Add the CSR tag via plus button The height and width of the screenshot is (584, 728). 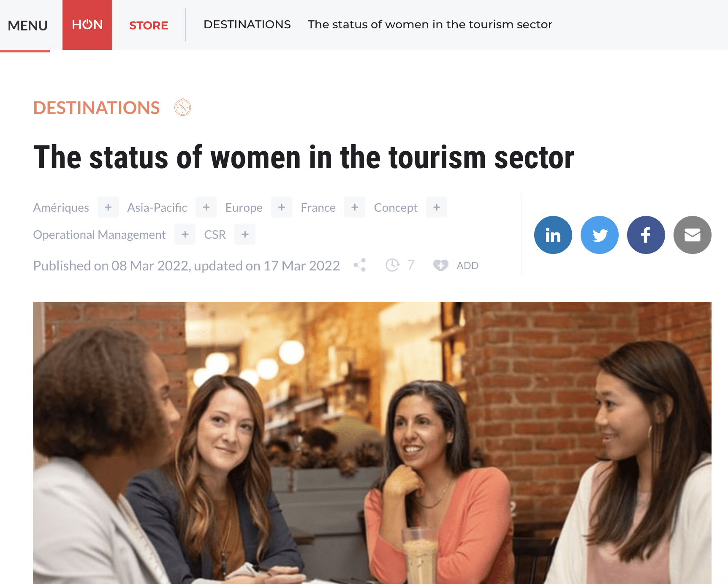[x=245, y=234]
